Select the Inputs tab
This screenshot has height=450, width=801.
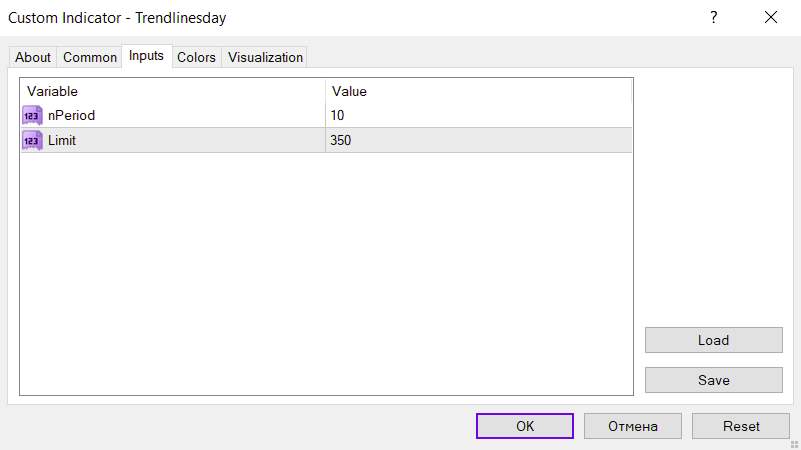click(x=146, y=56)
